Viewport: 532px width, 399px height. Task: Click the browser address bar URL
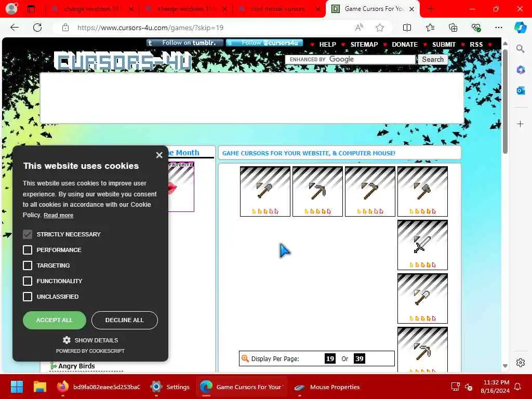(150, 28)
